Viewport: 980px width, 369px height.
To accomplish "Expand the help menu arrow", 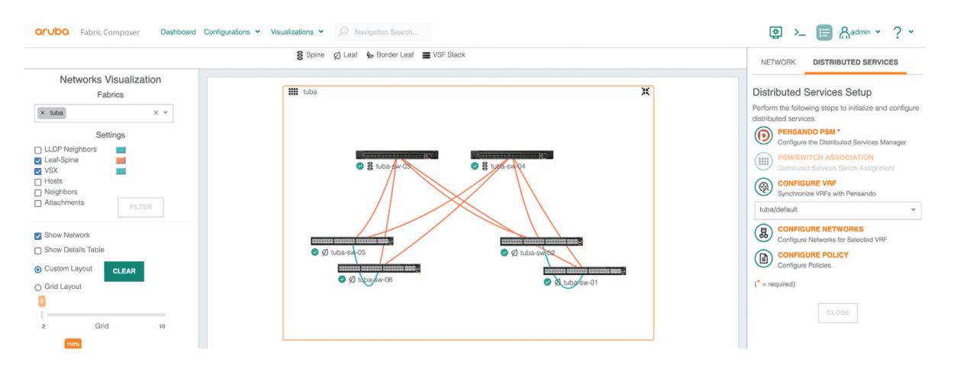I will [911, 32].
